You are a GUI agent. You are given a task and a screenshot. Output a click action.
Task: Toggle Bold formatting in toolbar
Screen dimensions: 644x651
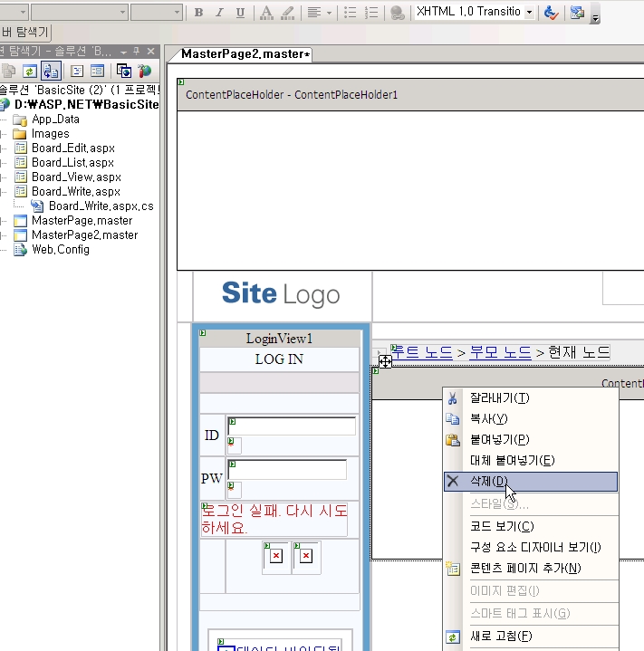pyautogui.click(x=198, y=13)
